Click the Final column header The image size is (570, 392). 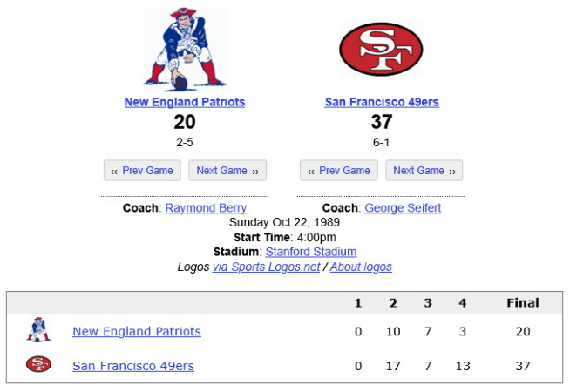[x=523, y=303]
